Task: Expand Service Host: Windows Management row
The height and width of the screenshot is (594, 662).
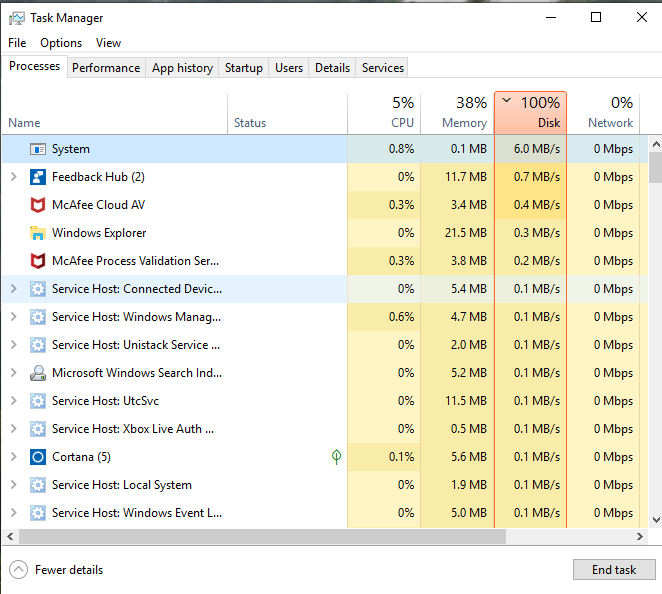Action: 14,317
